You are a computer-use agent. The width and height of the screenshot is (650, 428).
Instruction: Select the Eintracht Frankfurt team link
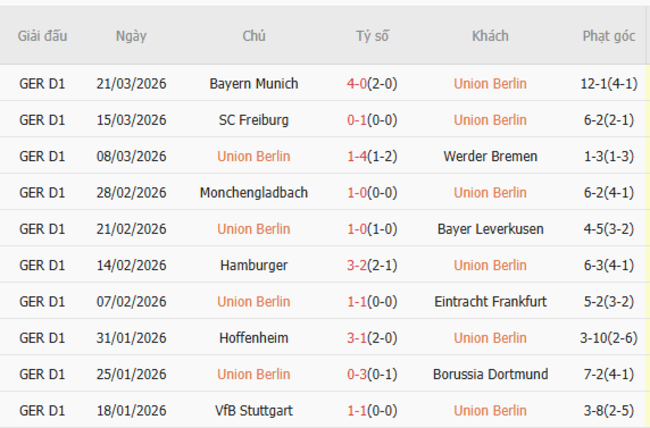pos(490,302)
